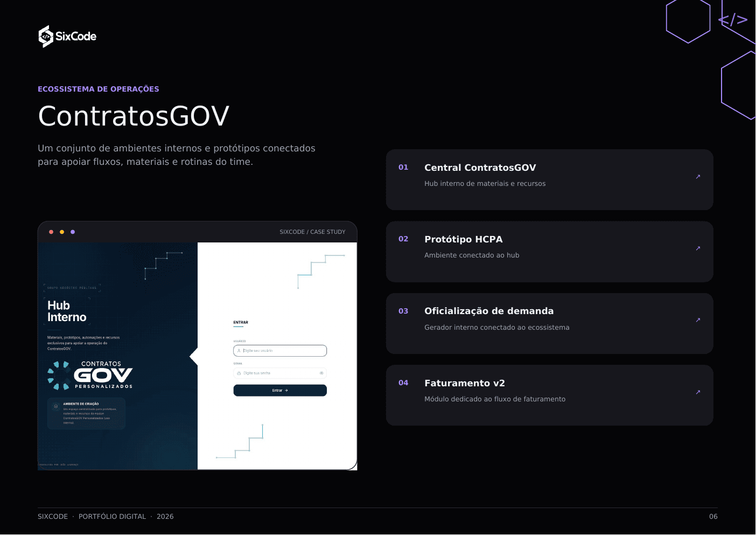
Task: Click 'Gerador interno conectado ao ecossistema' text
Action: click(x=497, y=328)
